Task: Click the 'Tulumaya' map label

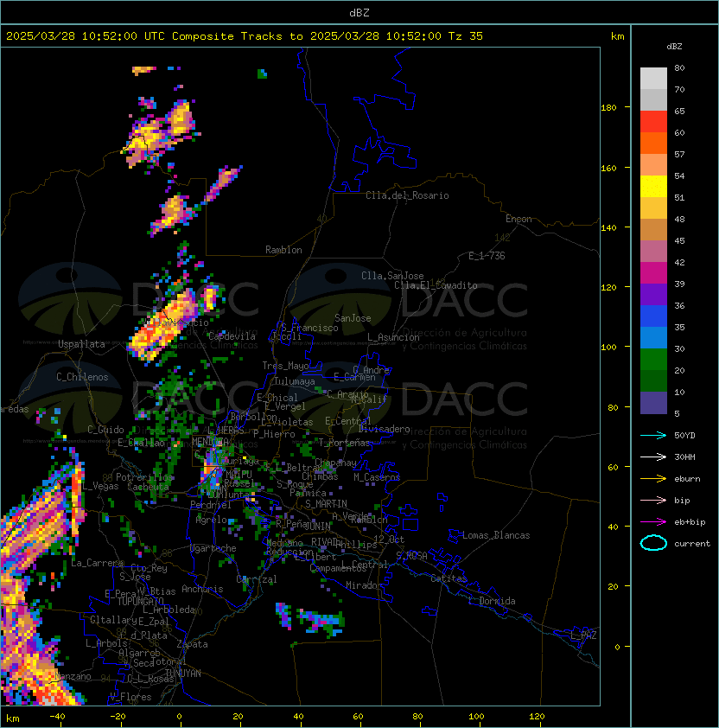Action: click(295, 381)
